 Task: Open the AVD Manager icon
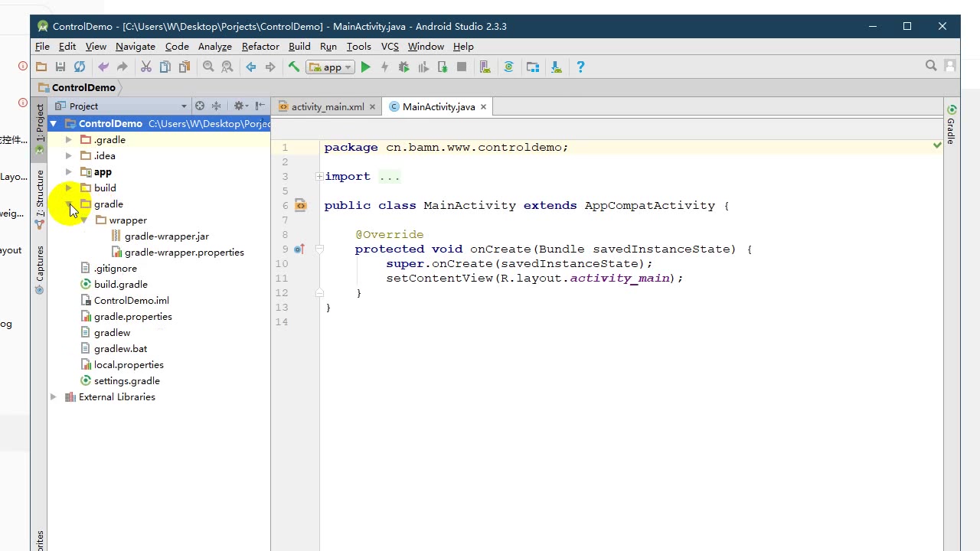[485, 67]
